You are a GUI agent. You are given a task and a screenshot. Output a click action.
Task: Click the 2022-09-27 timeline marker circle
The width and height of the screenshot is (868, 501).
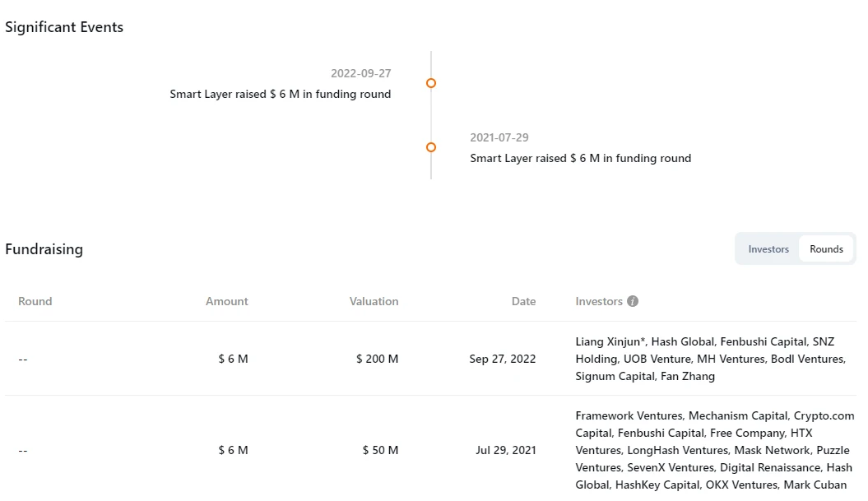(x=431, y=83)
